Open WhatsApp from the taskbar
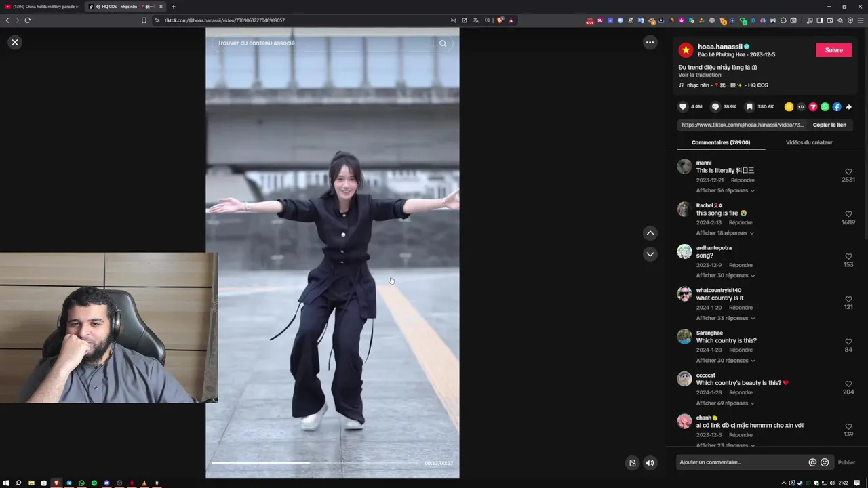868x488 pixels. (x=81, y=483)
